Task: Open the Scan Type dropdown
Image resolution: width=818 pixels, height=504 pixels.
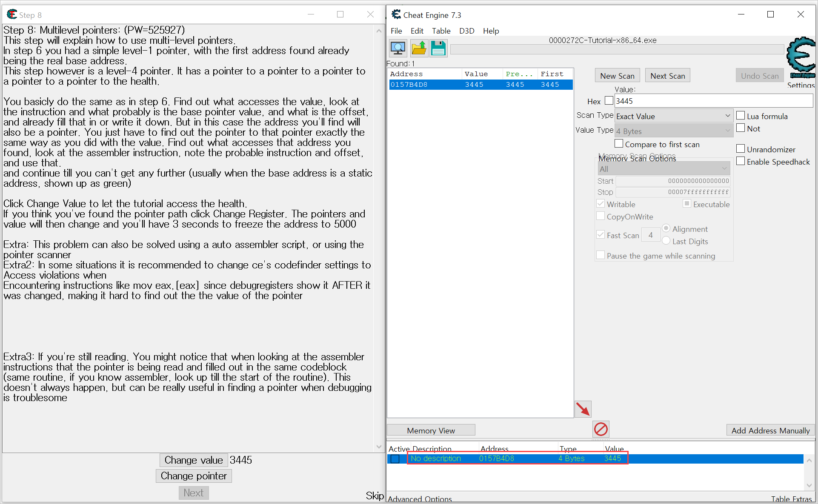Action: [x=674, y=116]
